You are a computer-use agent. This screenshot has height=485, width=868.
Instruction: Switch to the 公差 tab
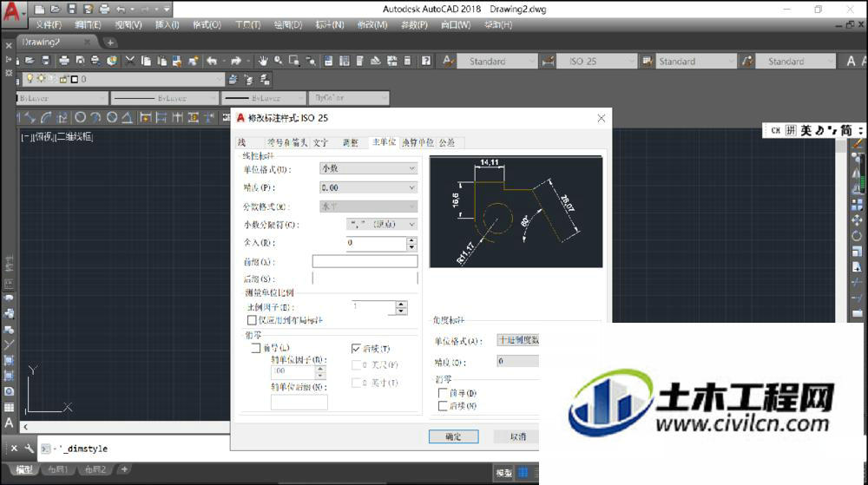tap(447, 142)
